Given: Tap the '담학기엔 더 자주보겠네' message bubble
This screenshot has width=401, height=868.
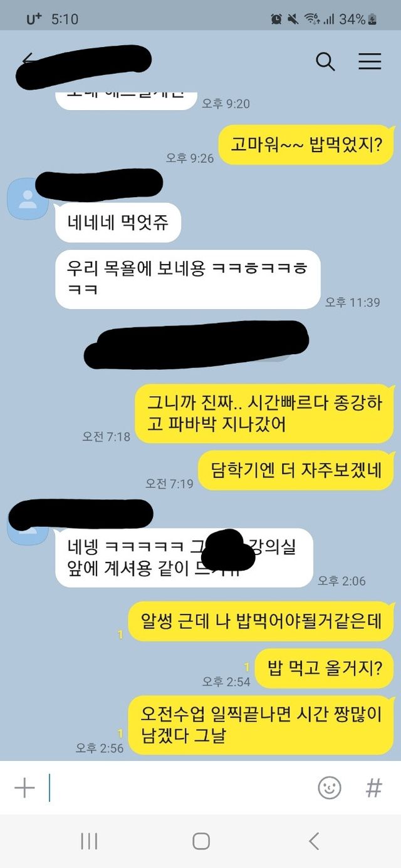Looking at the screenshot, I should (x=296, y=470).
